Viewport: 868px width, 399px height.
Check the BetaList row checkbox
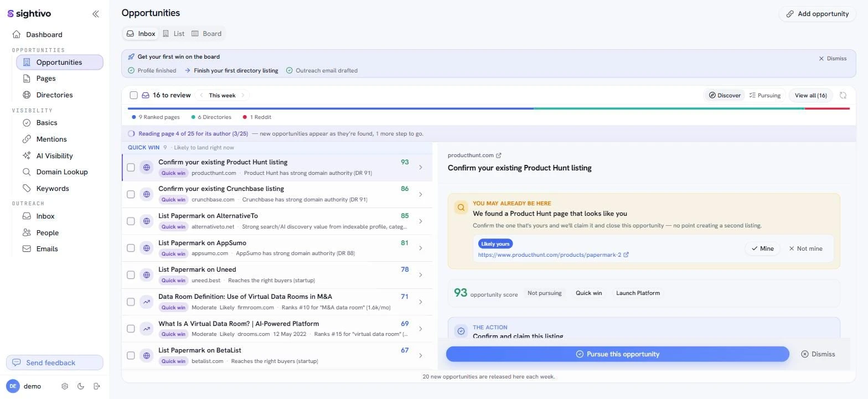pos(131,355)
